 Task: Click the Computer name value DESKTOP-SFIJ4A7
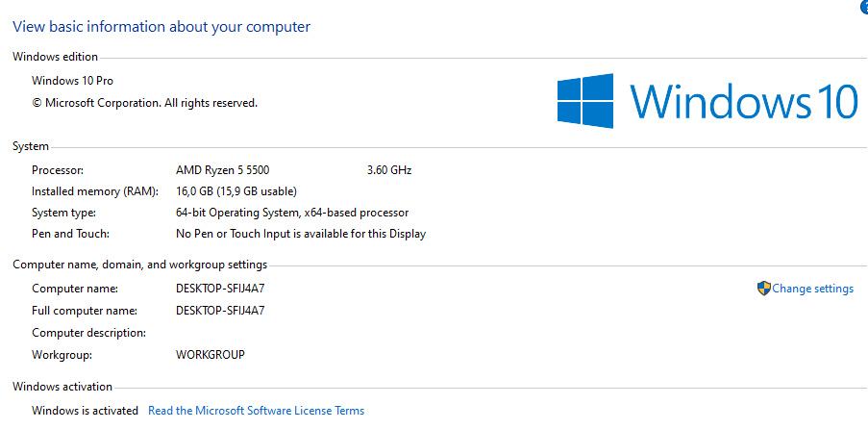[x=220, y=289]
